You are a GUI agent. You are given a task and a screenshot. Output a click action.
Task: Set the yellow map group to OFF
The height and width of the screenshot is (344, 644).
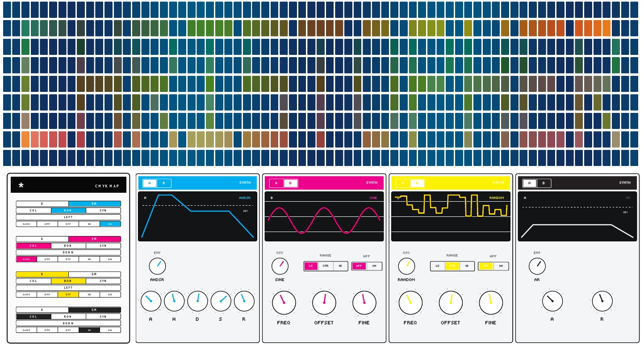(x=68, y=294)
